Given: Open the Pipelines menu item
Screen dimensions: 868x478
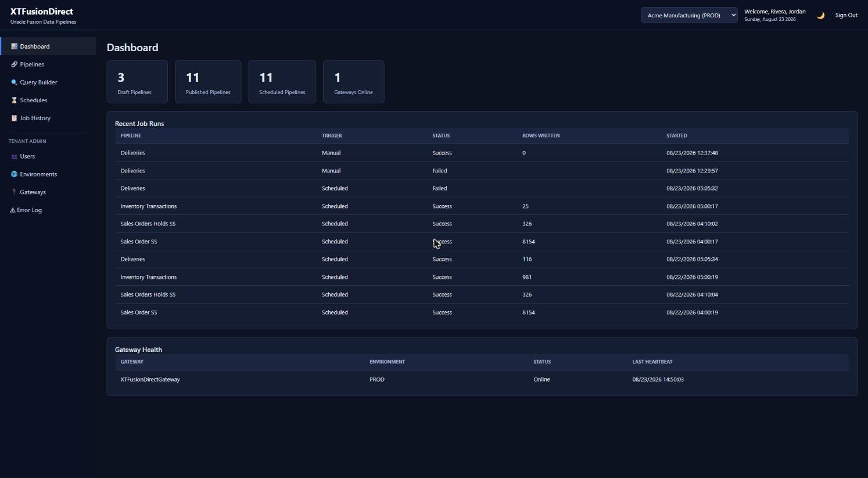Looking at the screenshot, I should point(48,64).
